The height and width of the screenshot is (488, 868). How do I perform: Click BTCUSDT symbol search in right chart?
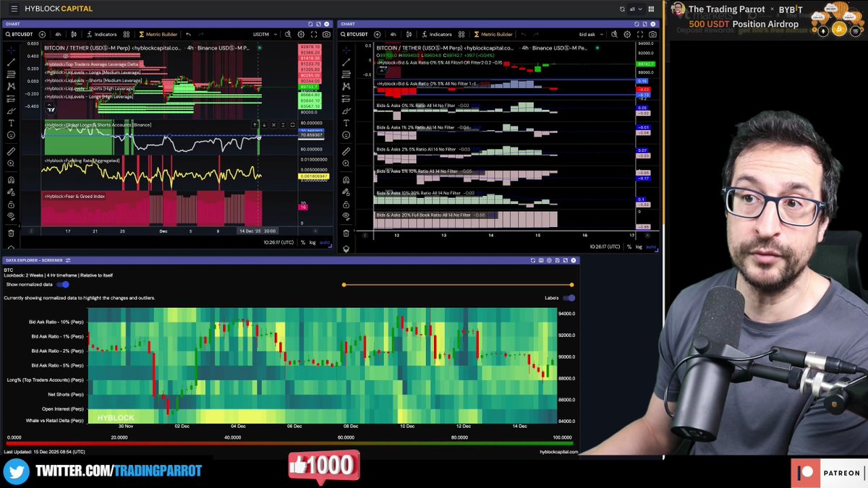[354, 34]
